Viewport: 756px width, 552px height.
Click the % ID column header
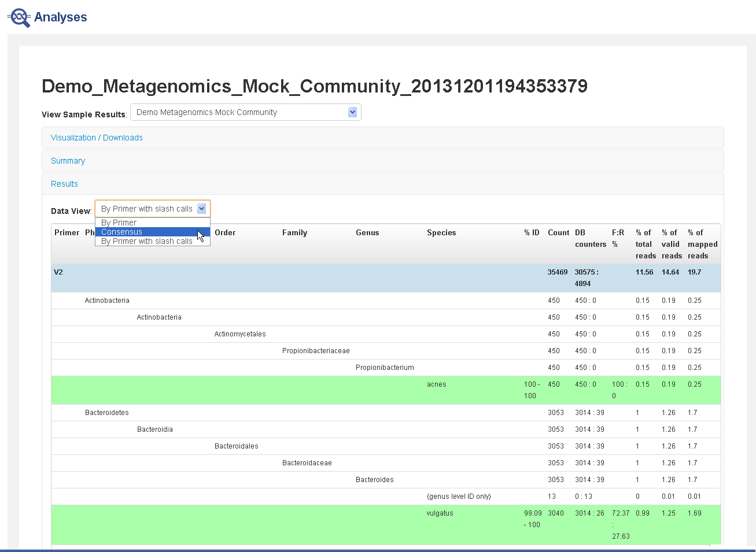pos(532,232)
